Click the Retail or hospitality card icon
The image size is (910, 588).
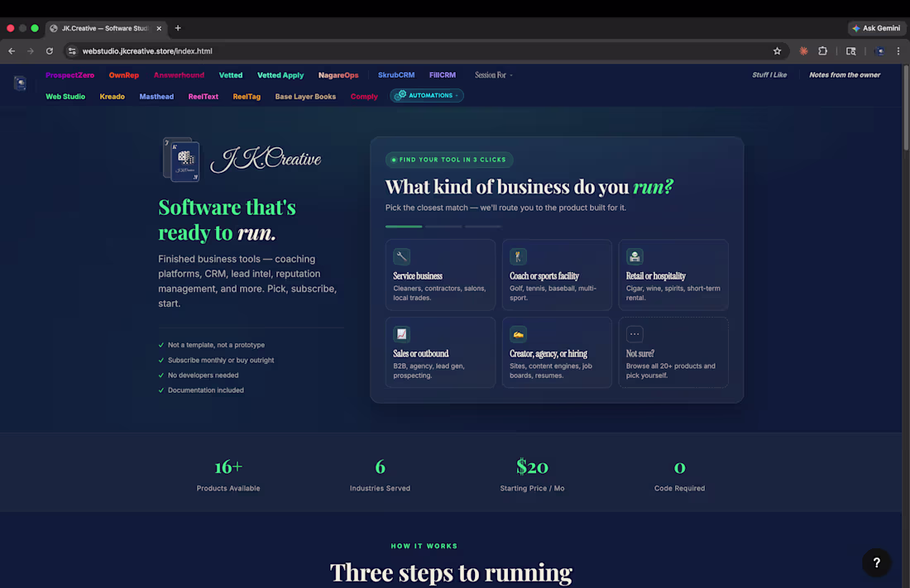[634, 256]
